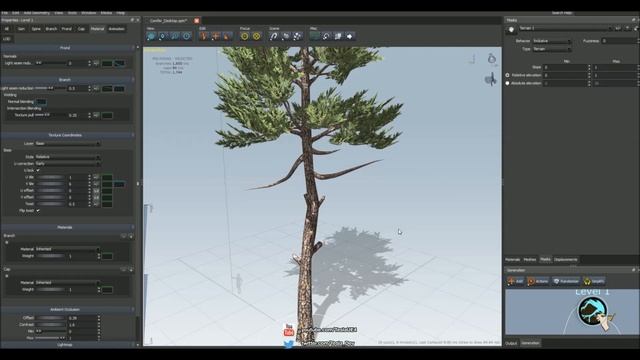
Task: Switch to the LOD properties tab
Action: tap(7, 39)
